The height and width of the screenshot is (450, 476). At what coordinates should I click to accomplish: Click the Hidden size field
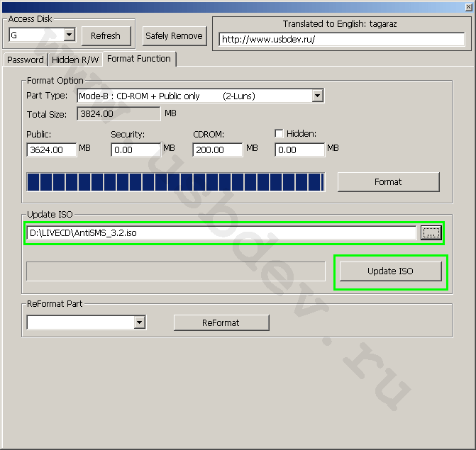pyautogui.click(x=300, y=150)
